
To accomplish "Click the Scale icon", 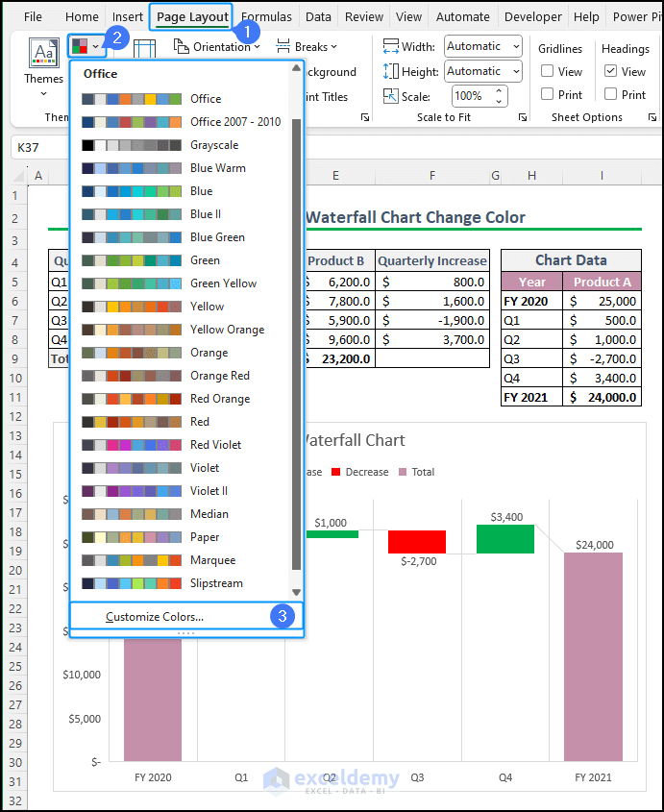I will click(390, 96).
